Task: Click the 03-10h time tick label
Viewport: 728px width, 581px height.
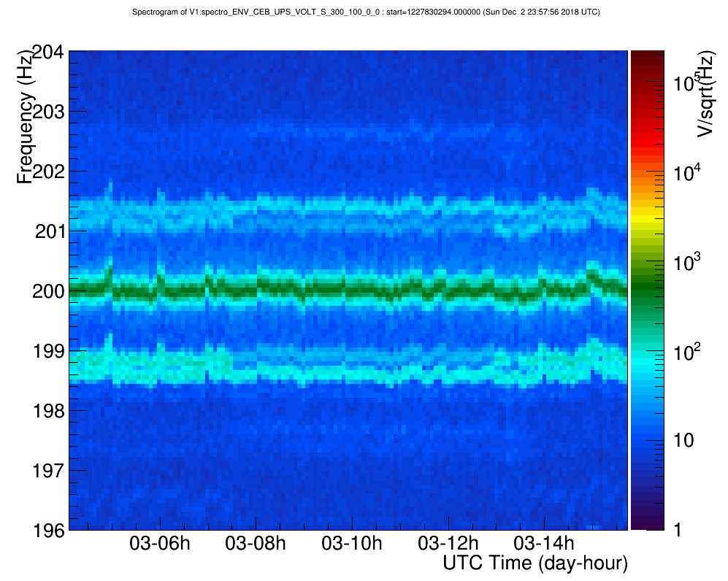Action: pyautogui.click(x=352, y=543)
